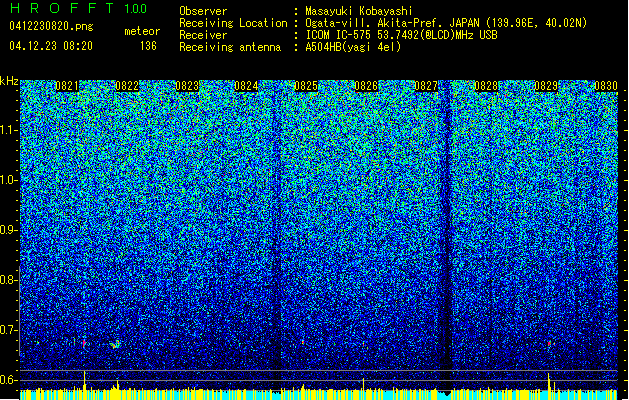629x400 pixels.
Task: Click the 0.9 frequency axis label
Action: pyautogui.click(x=9, y=230)
